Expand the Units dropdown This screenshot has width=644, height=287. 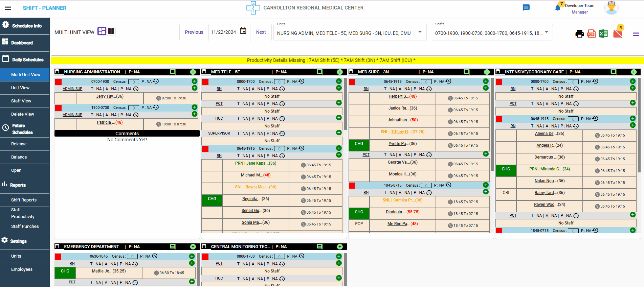[420, 32]
